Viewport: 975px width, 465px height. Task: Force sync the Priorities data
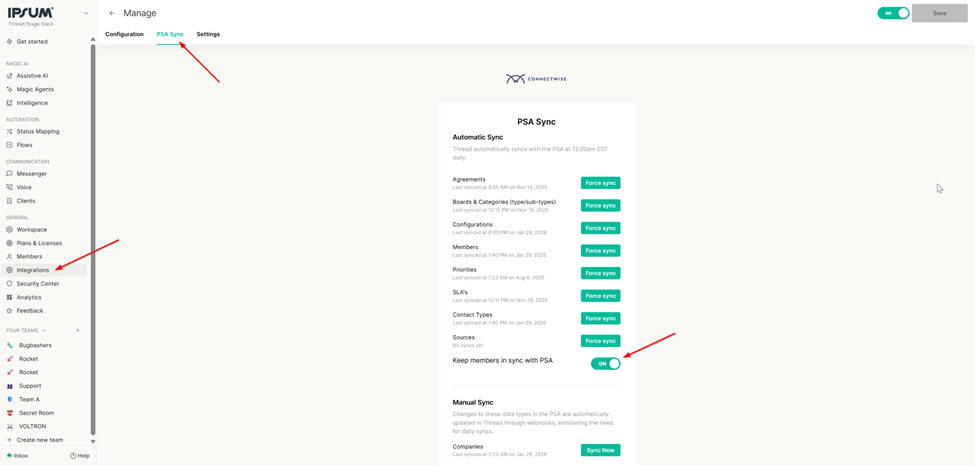[600, 273]
